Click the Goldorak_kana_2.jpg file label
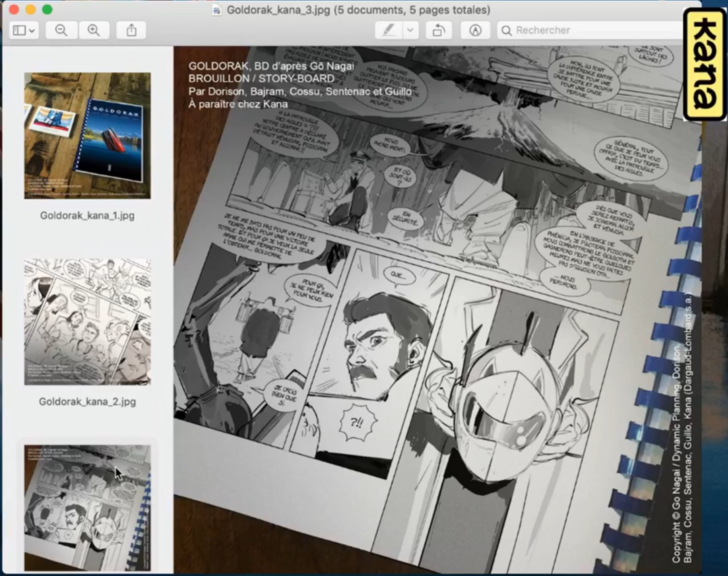 87,402
